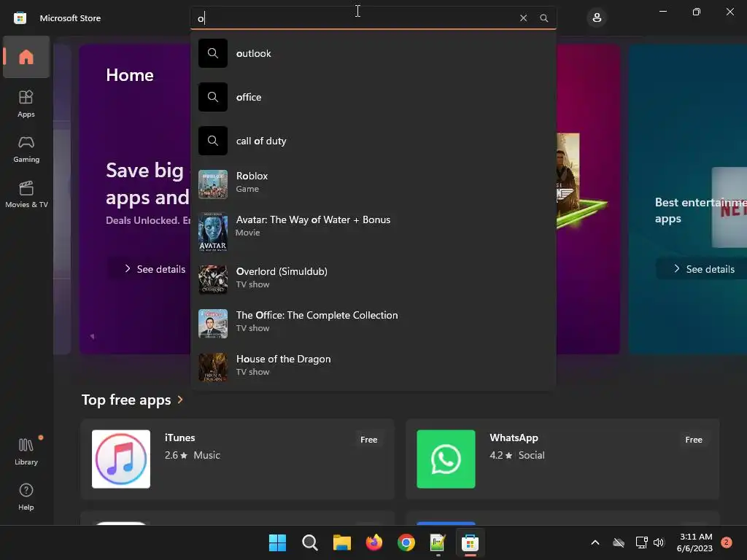Open the Roblox game result
Viewport: 747px width, 560px height.
tap(373, 184)
